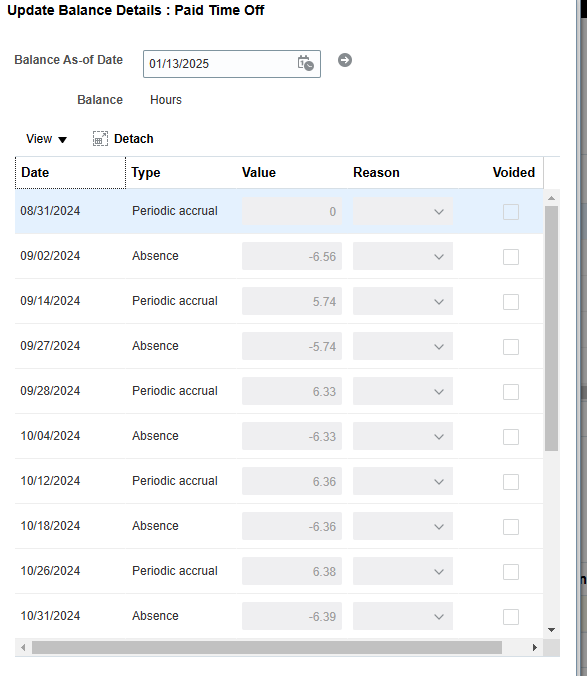
Task: Click the vertical scrollbar up arrow
Action: coord(551,198)
